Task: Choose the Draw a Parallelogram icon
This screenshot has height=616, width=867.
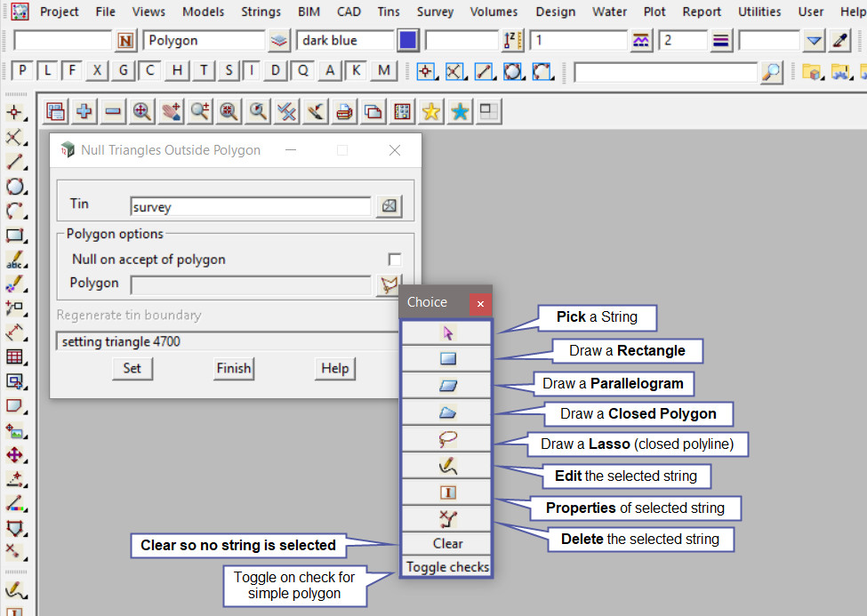Action: pyautogui.click(x=446, y=386)
